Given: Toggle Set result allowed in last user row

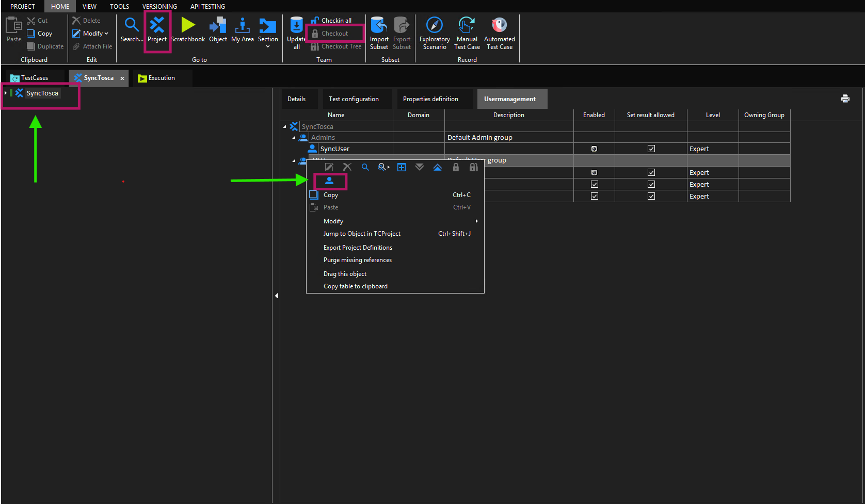Looking at the screenshot, I should tap(651, 196).
